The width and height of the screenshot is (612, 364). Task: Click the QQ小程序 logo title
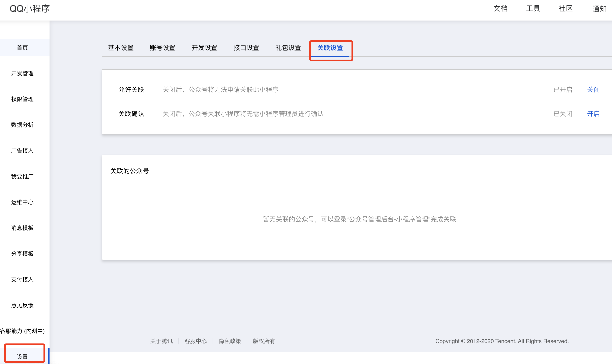[30, 9]
